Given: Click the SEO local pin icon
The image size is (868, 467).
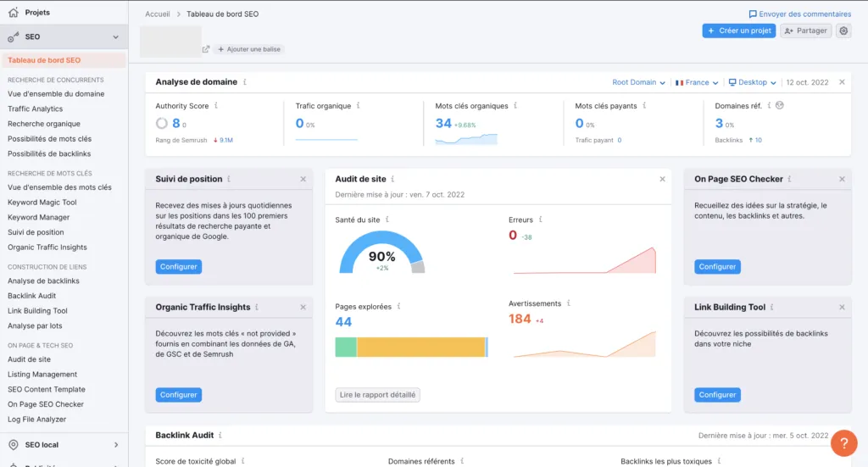Looking at the screenshot, I should pyautogui.click(x=14, y=445).
